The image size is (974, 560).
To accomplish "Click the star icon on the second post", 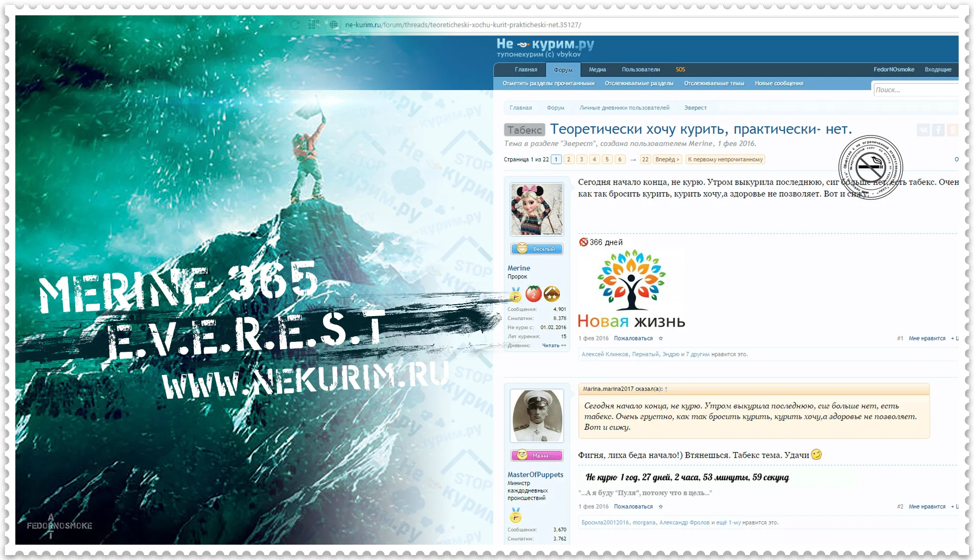I will (x=660, y=507).
